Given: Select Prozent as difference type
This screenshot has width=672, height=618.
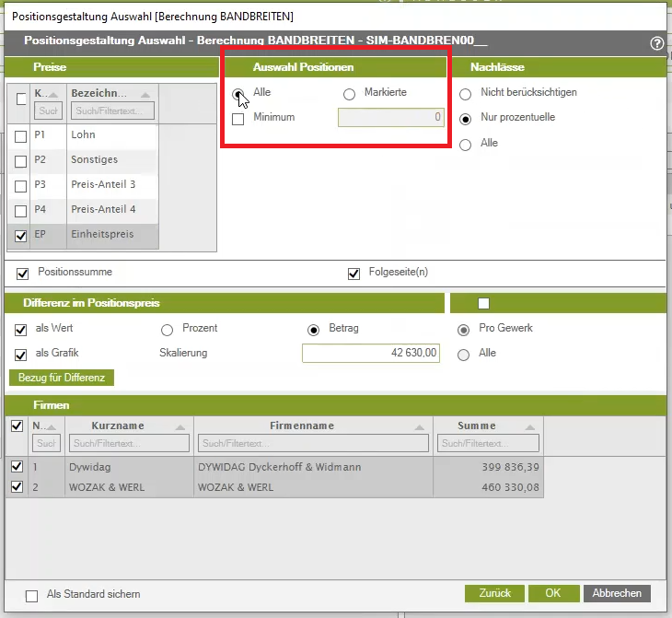Looking at the screenshot, I should pos(168,330).
